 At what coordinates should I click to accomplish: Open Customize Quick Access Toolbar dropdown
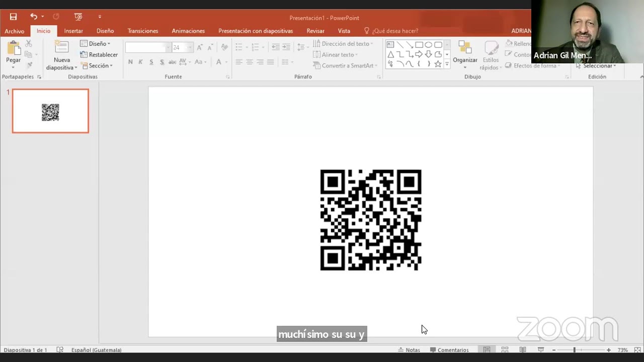(100, 17)
